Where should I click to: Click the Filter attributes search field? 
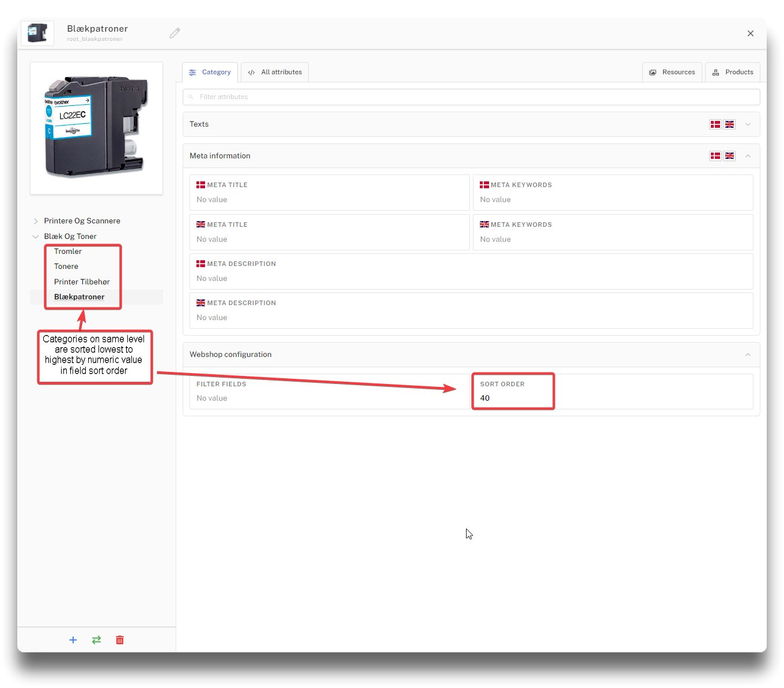[471, 97]
